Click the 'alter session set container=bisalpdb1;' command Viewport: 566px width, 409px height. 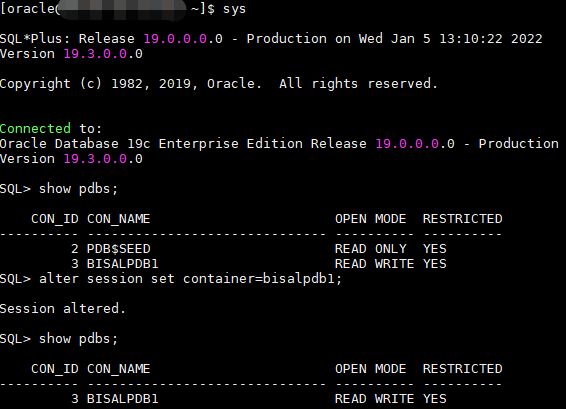coord(190,279)
